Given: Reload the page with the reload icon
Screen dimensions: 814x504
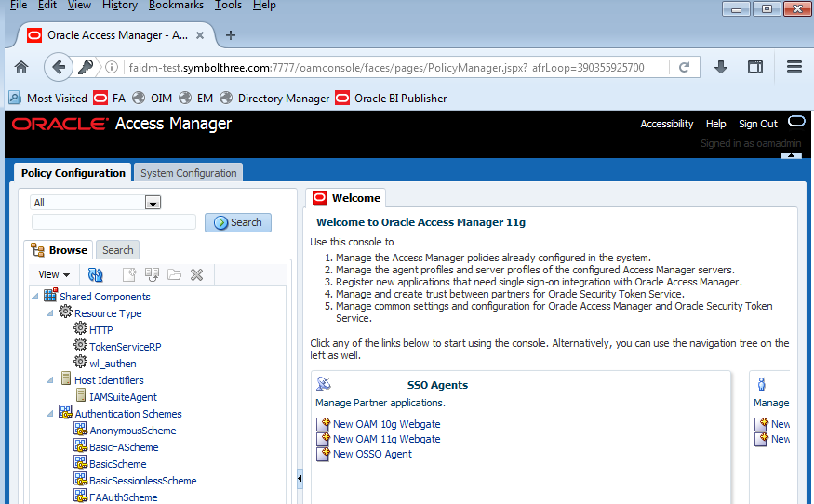Looking at the screenshot, I should coord(684,67).
